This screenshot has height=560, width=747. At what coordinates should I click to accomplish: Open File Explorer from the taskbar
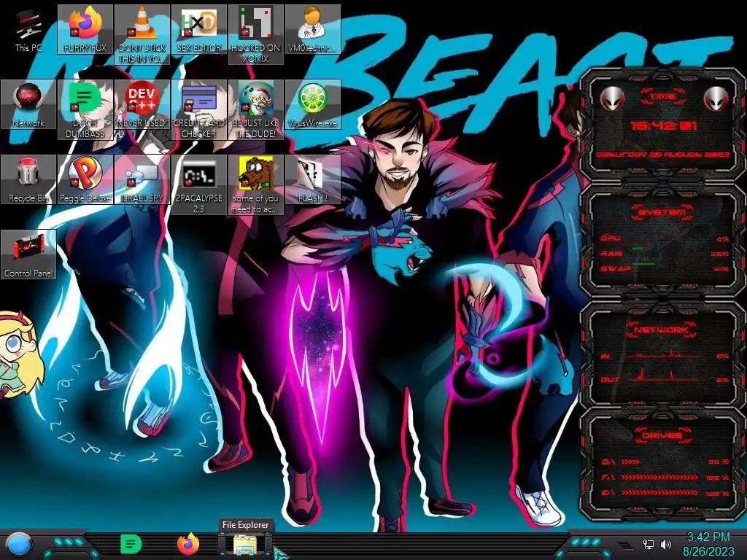pos(245,544)
